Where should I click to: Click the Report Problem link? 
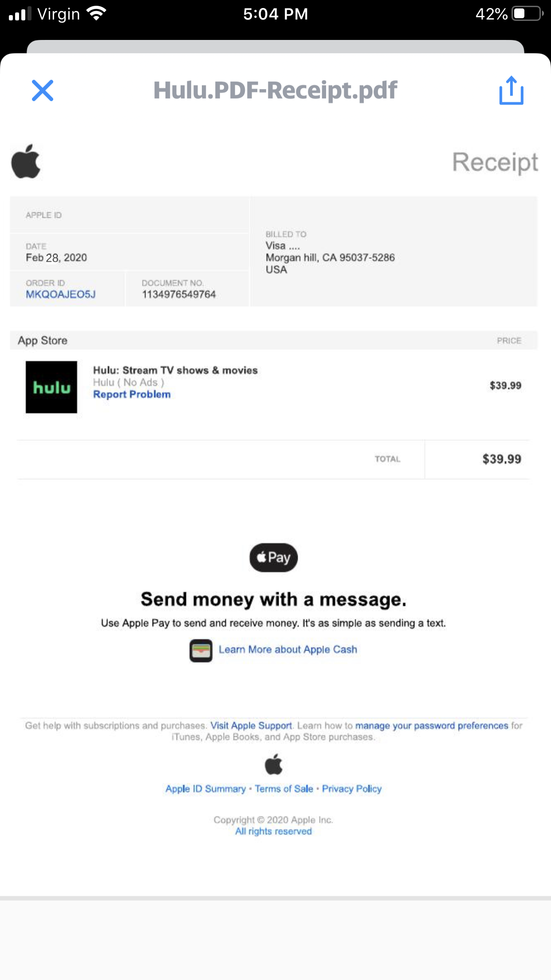pyautogui.click(x=132, y=395)
